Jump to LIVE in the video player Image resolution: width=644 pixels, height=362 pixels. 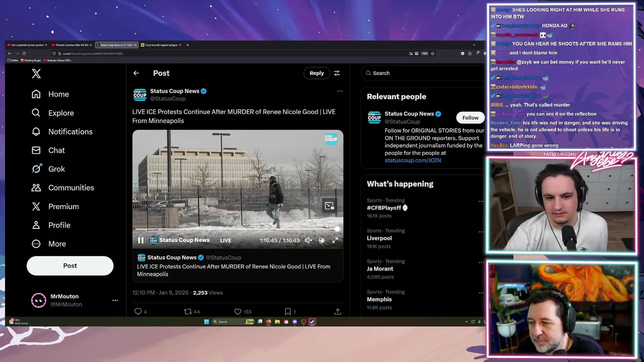[225, 240]
